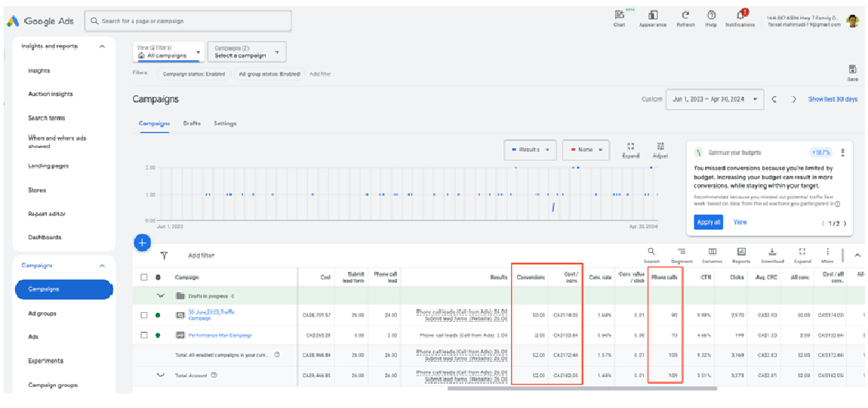The width and height of the screenshot is (868, 408).
Task: Open the Chat icon in top bar
Action: coord(620,15)
